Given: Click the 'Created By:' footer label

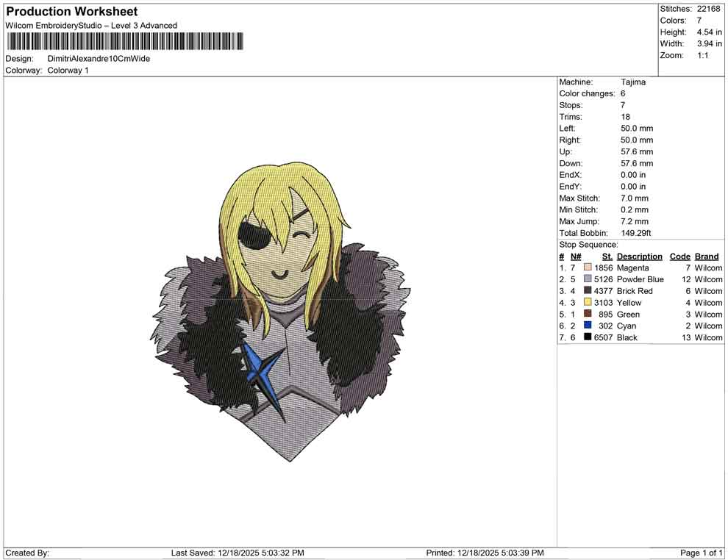Looking at the screenshot, I should pyautogui.click(x=27, y=553).
